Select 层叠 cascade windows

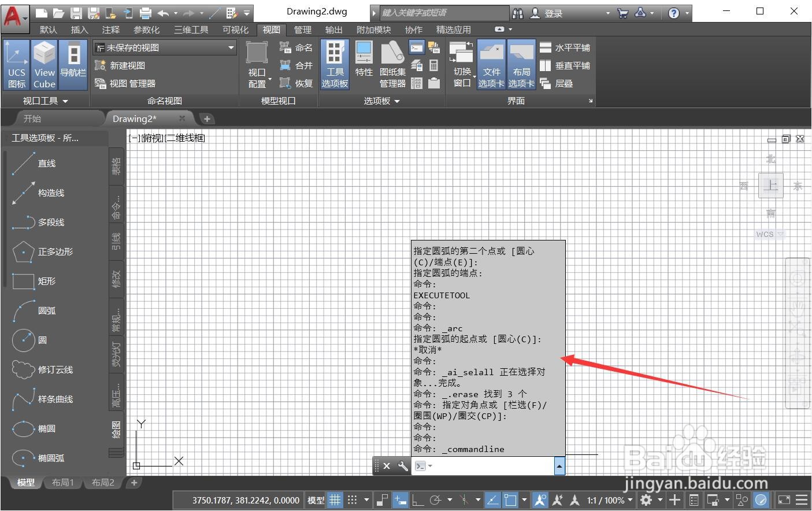click(x=557, y=83)
